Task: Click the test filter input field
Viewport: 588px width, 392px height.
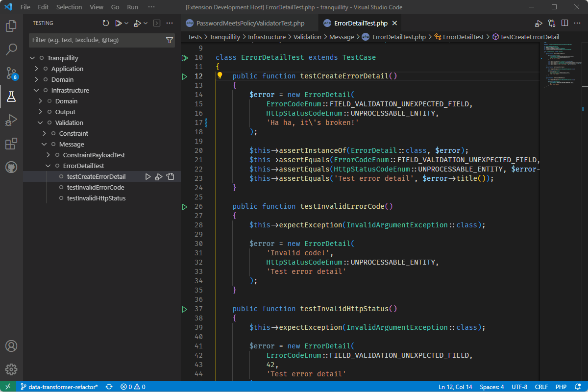Action: coord(96,40)
